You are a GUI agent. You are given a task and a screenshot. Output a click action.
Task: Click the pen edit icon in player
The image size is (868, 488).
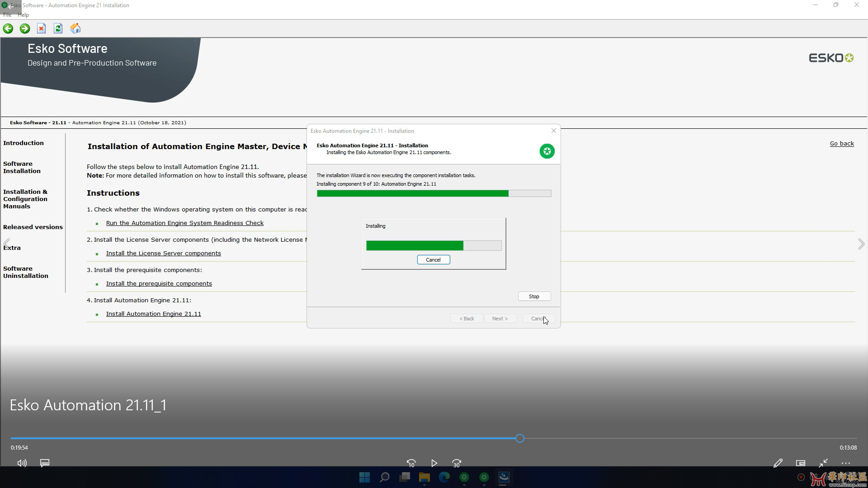pyautogui.click(x=778, y=463)
